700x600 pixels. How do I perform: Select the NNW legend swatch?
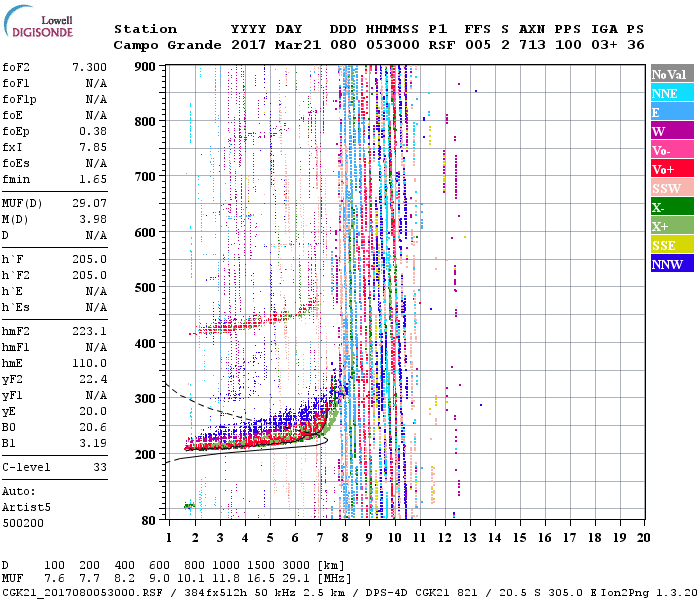pyautogui.click(x=672, y=263)
